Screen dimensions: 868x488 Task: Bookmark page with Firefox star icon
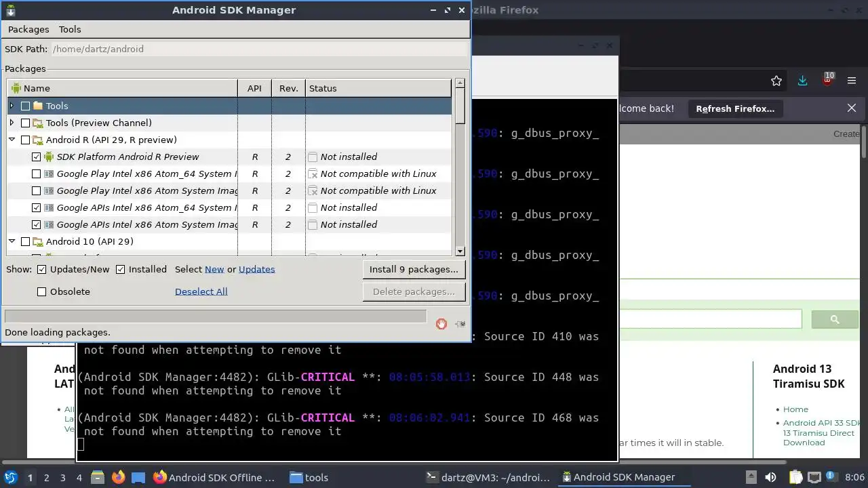(x=776, y=81)
